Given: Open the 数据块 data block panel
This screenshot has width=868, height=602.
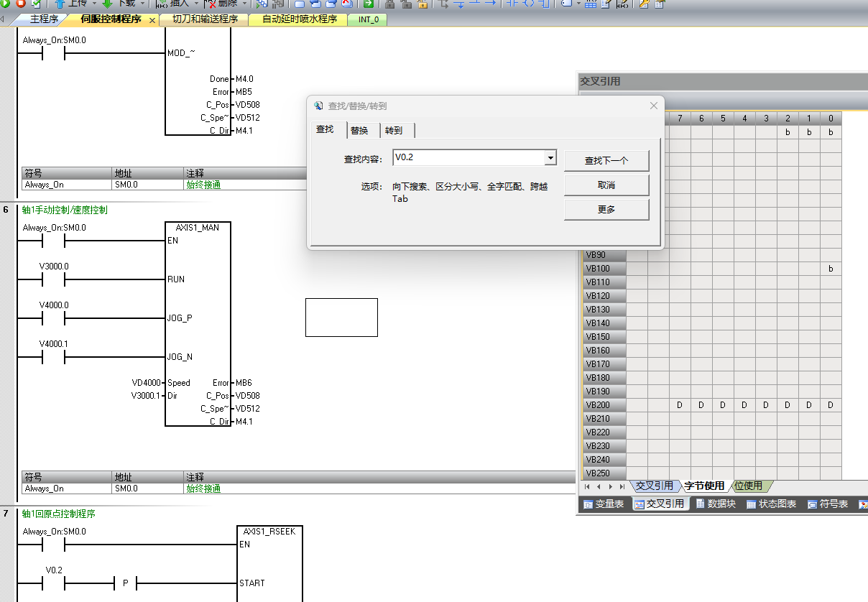Looking at the screenshot, I should pos(714,504).
